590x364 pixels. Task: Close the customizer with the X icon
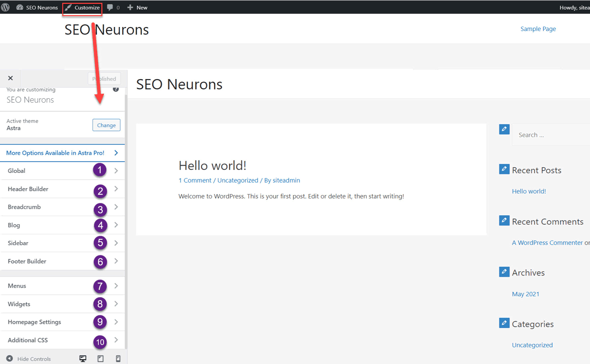tap(10, 78)
